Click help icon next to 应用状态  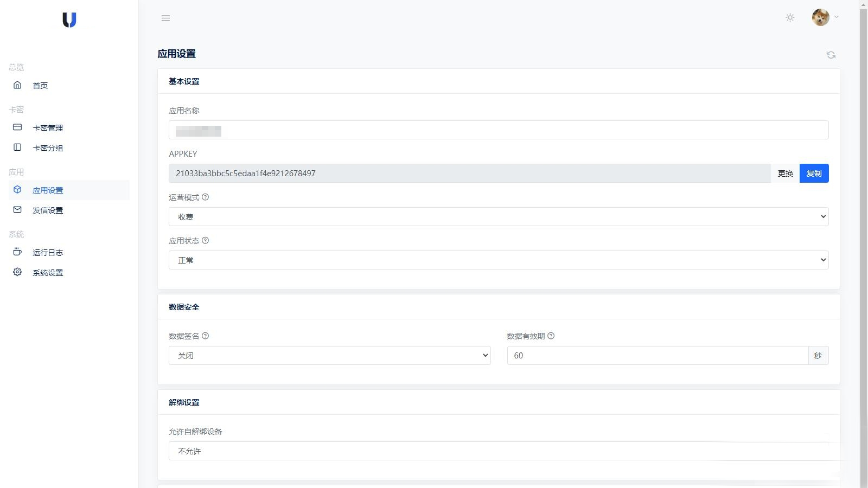click(x=205, y=241)
